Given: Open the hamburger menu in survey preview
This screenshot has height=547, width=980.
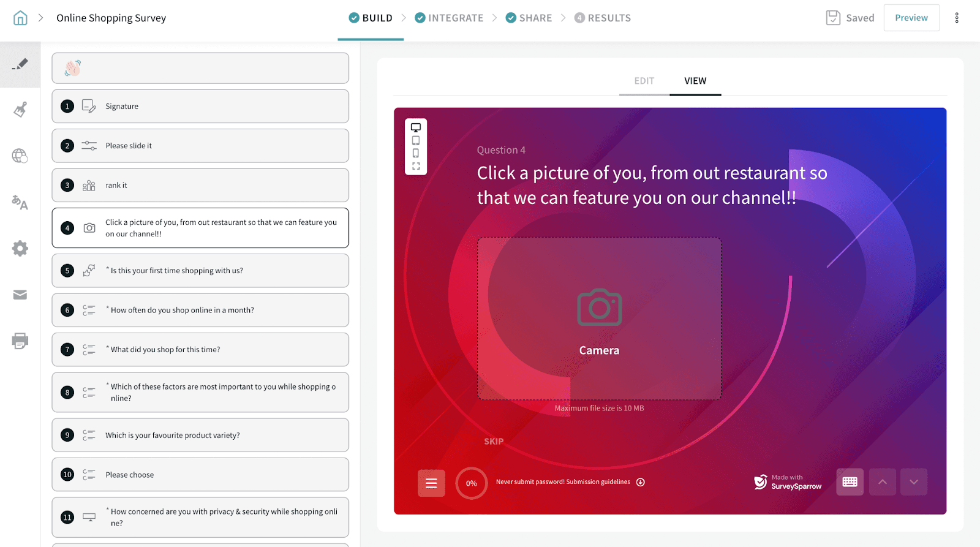Looking at the screenshot, I should (431, 483).
